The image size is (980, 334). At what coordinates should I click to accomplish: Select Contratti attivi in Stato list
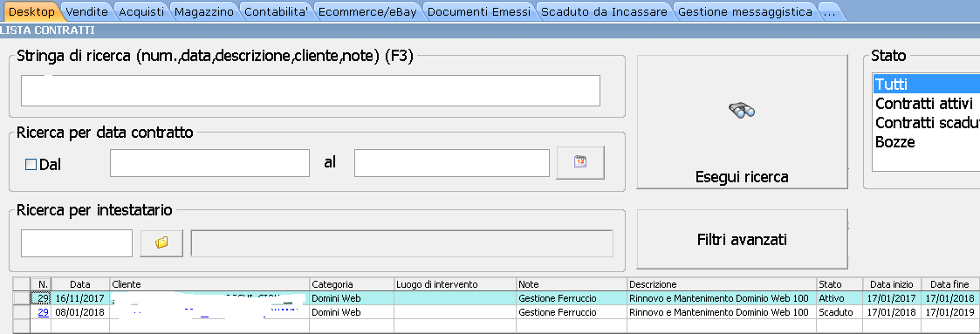tap(926, 103)
